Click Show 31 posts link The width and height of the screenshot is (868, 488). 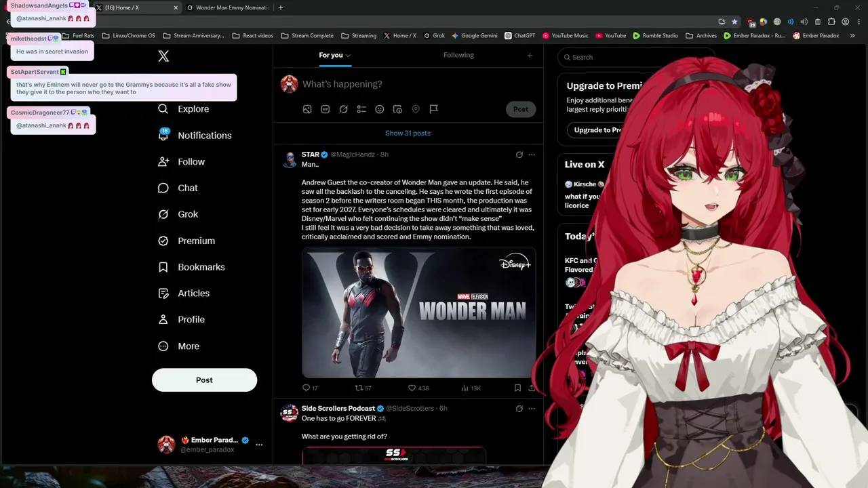point(408,133)
